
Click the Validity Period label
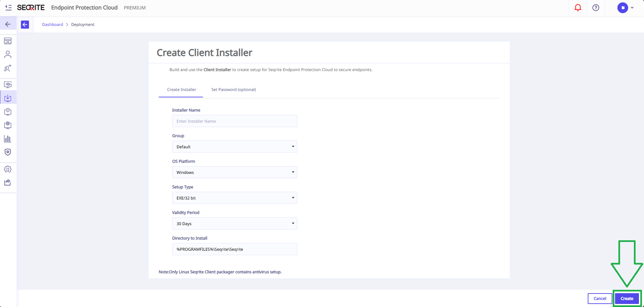click(186, 213)
